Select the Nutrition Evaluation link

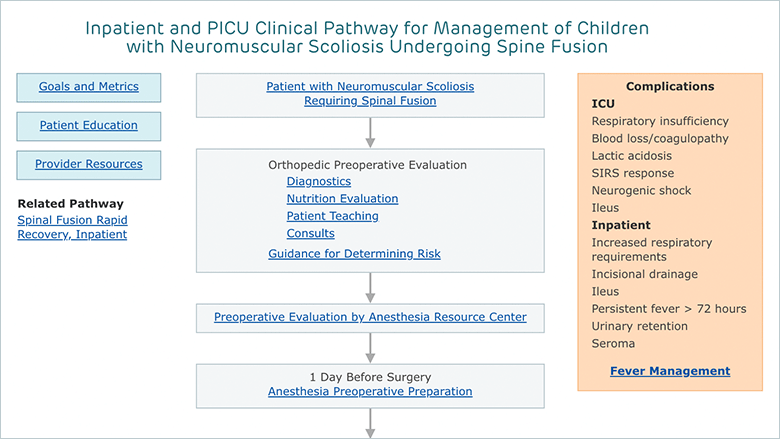[342, 199]
